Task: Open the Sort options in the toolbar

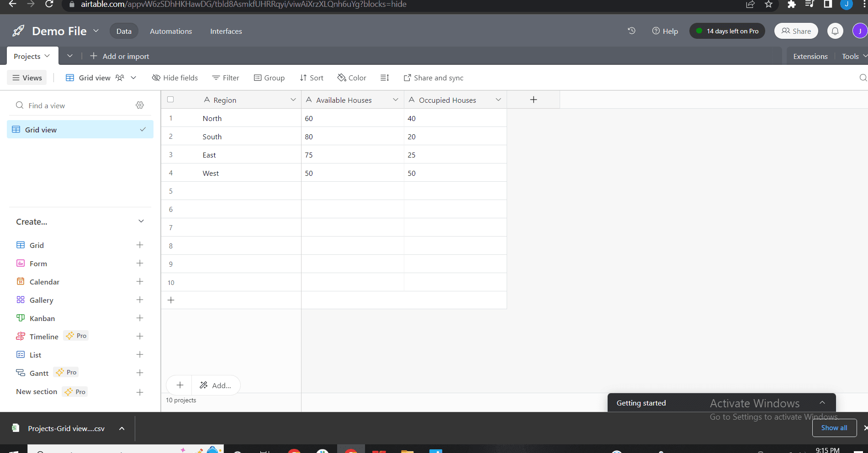Action: click(311, 78)
